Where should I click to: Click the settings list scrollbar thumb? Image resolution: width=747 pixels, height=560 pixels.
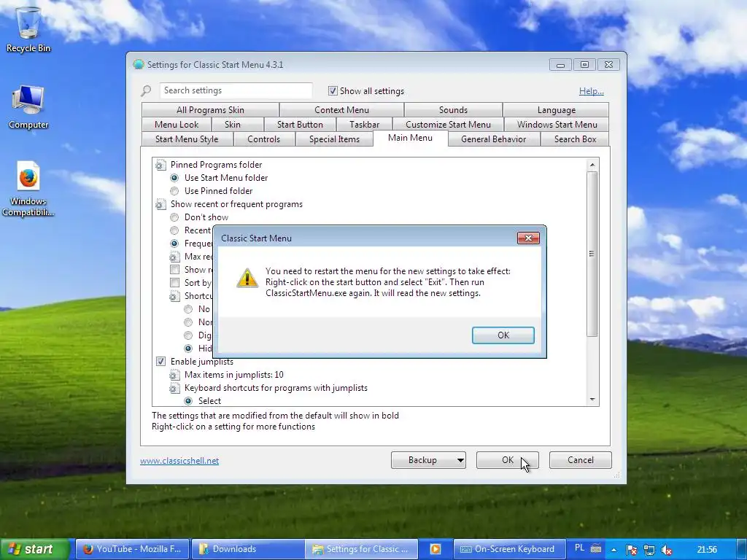click(592, 254)
